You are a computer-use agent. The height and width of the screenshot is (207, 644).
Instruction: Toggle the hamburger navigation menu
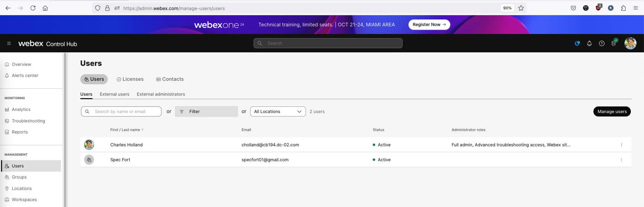tap(9, 43)
